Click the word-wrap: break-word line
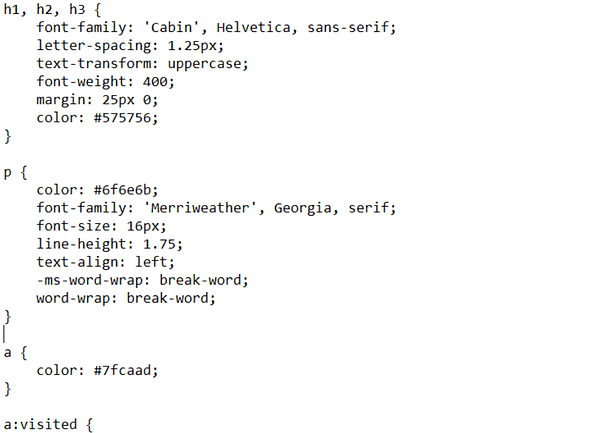 pyautogui.click(x=126, y=298)
